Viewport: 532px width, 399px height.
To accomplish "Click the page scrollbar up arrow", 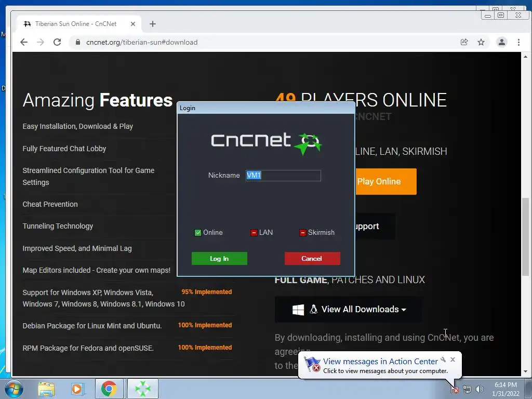I will pos(525,56).
